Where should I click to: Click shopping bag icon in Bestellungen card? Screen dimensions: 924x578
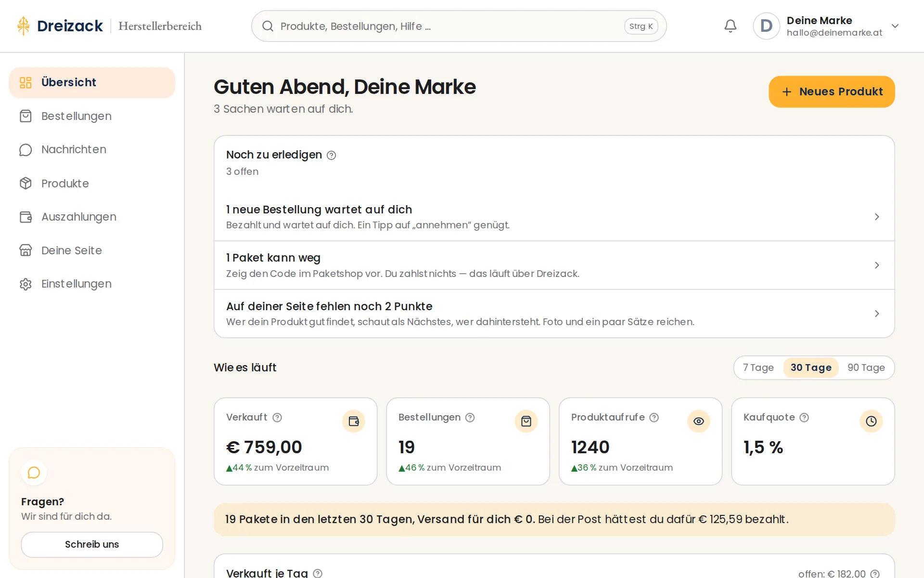pyautogui.click(x=526, y=421)
